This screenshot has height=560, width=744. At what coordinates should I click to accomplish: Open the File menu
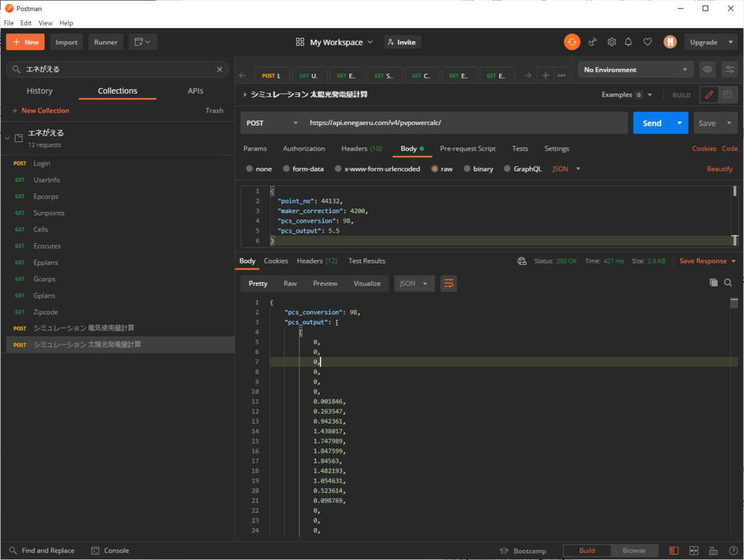tap(9, 23)
